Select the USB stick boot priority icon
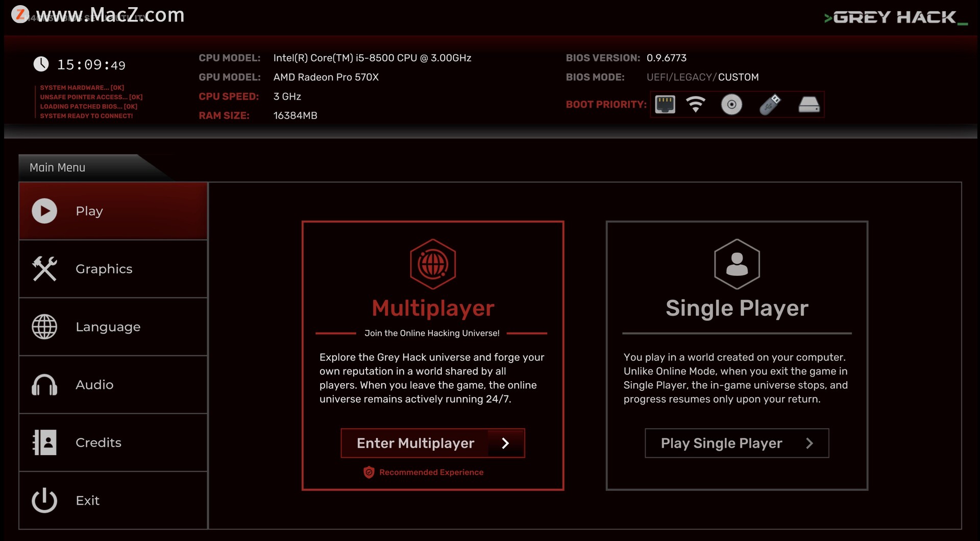 click(770, 104)
